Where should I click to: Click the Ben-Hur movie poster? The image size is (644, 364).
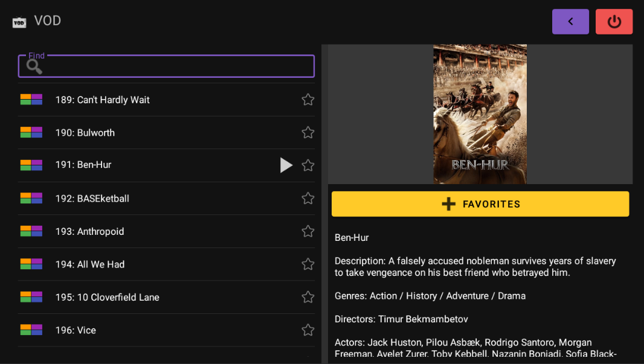(x=480, y=114)
